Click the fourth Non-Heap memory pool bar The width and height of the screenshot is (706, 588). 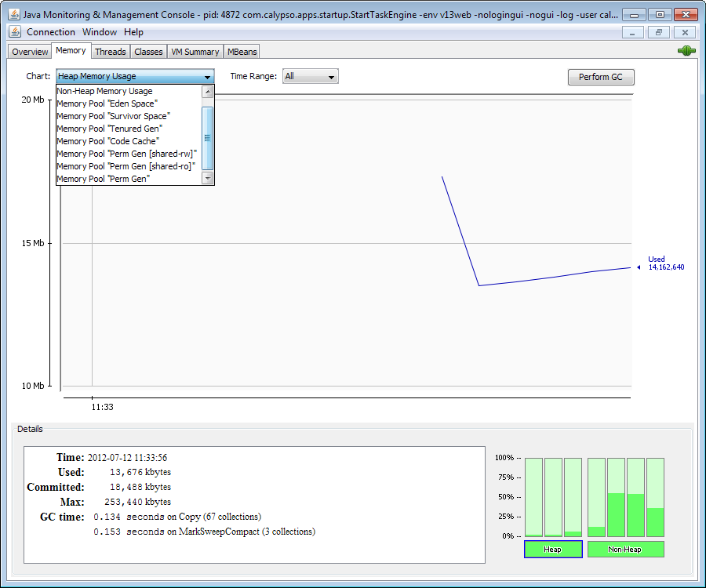click(655, 497)
